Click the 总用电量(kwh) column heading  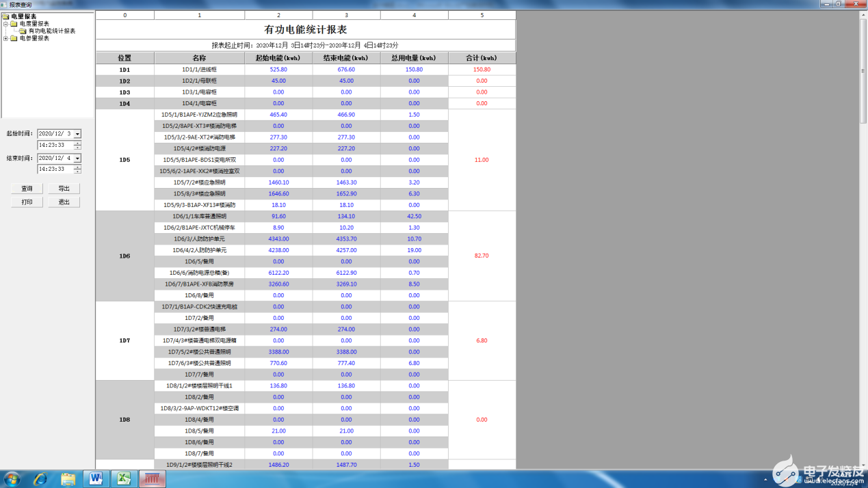click(x=414, y=58)
